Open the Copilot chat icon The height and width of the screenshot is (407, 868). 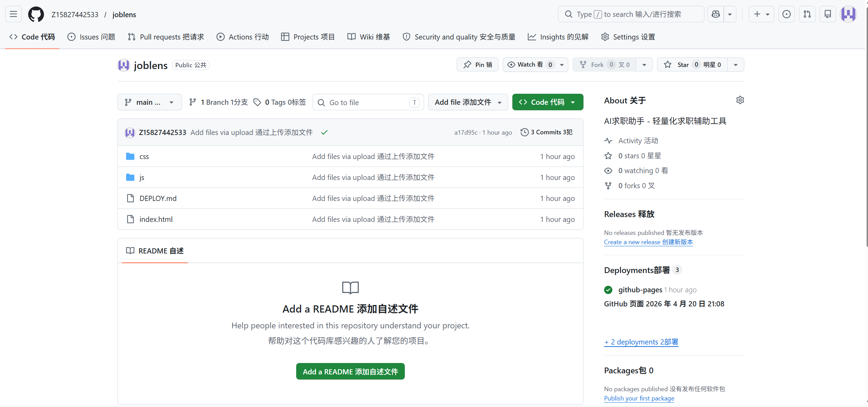[x=716, y=14]
